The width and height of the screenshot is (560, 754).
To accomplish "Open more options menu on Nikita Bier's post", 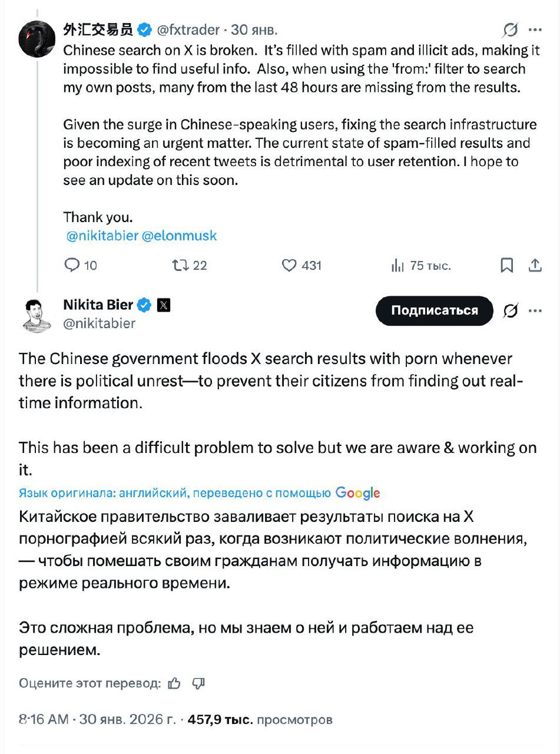I will click(535, 310).
